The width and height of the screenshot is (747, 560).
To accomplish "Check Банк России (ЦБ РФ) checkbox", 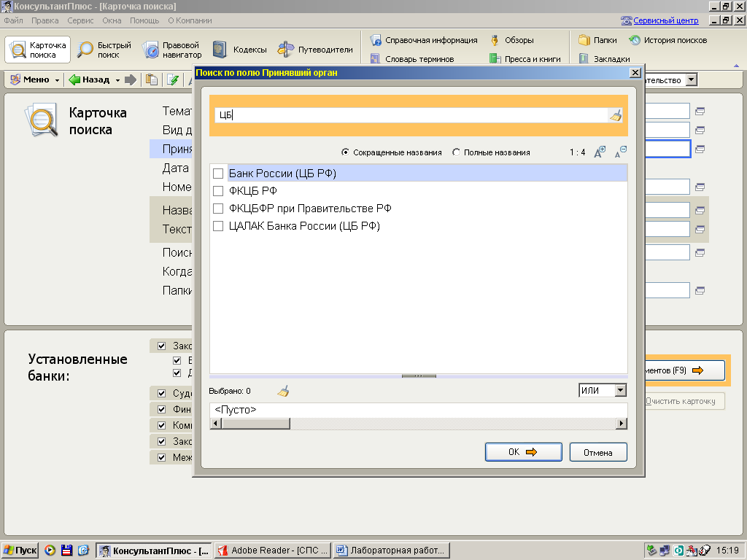I will pos(218,174).
